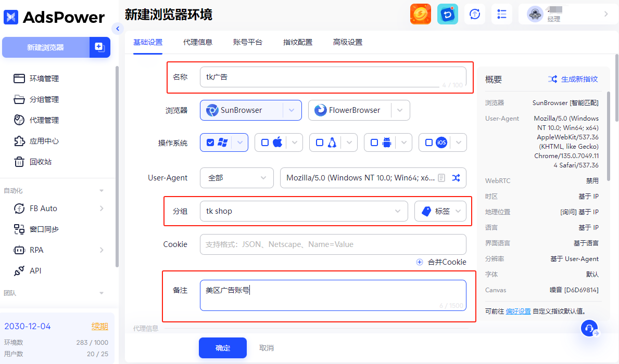This screenshot has height=364, width=619.
Task: Switch to the 代理信息 tab
Action: click(198, 42)
